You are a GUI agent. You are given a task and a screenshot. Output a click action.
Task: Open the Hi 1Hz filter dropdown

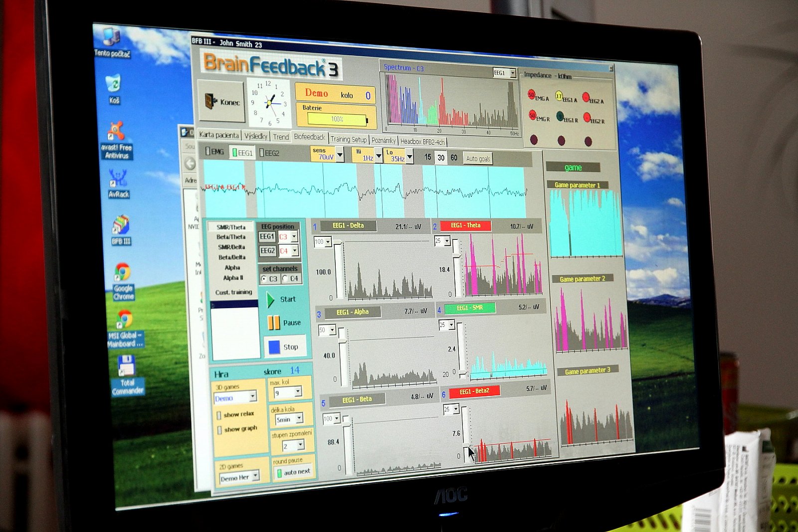(379, 157)
